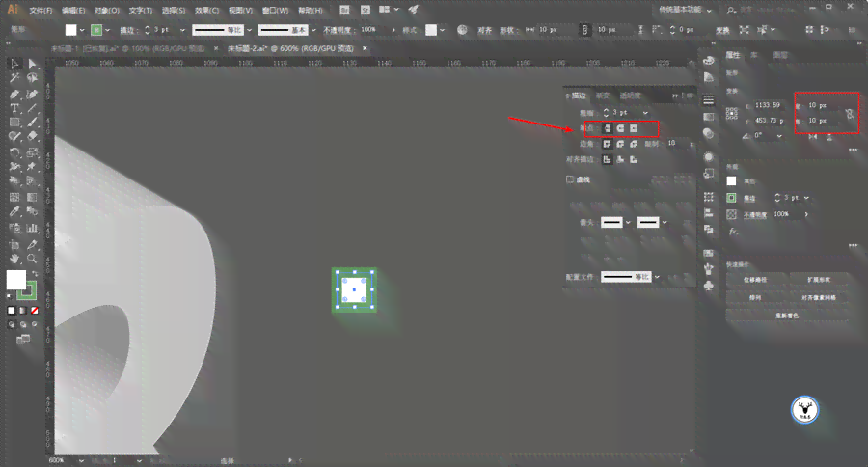868x467 pixels.
Task: Switch to the 未标题-2.ai document tab
Action: (291, 49)
